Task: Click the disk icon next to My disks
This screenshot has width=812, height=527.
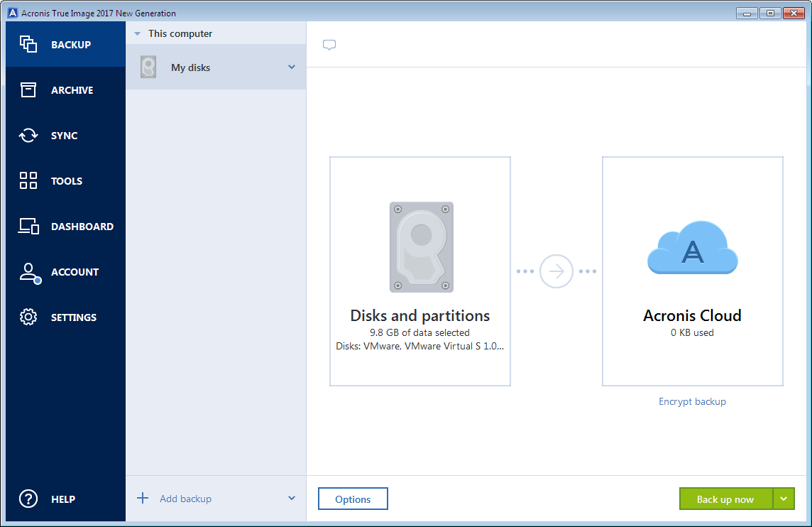Action: click(x=148, y=67)
